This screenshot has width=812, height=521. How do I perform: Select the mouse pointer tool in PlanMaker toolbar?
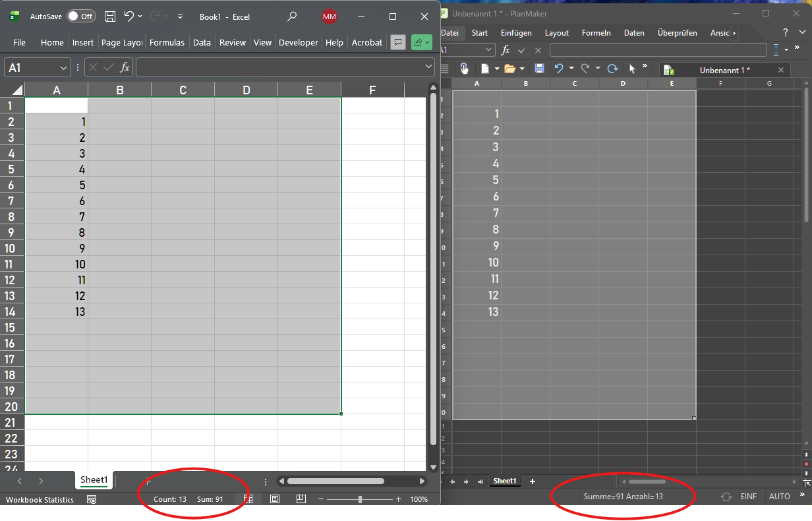point(632,68)
